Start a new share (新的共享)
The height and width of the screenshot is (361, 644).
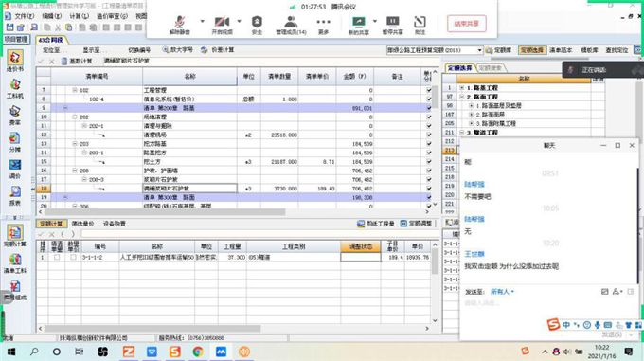tap(359, 25)
